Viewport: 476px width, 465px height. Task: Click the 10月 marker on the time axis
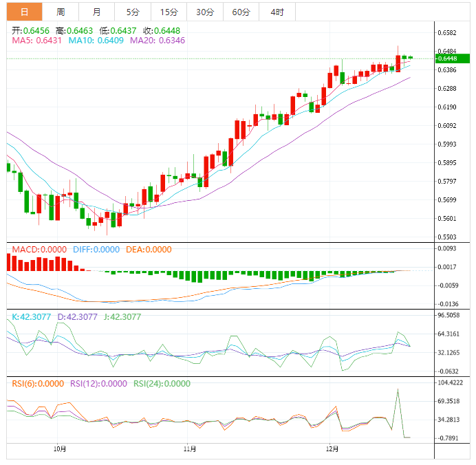coord(60,449)
